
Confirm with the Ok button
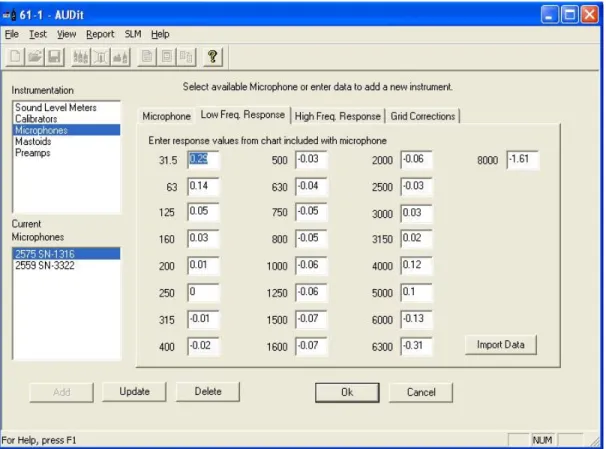(347, 393)
